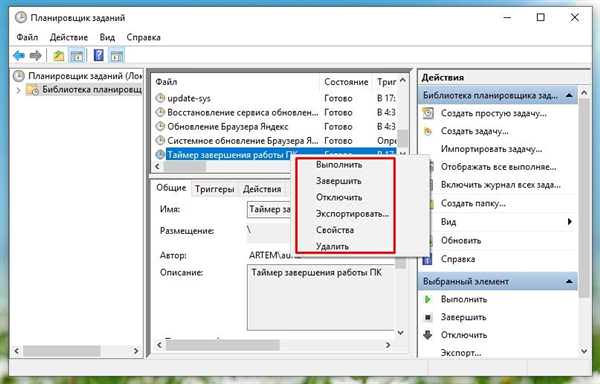Choose Свойства from the context menu

(335, 230)
